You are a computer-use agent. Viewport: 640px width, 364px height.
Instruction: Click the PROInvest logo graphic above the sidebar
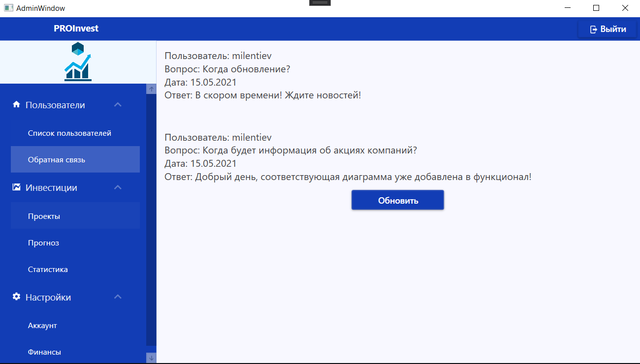coord(79,61)
